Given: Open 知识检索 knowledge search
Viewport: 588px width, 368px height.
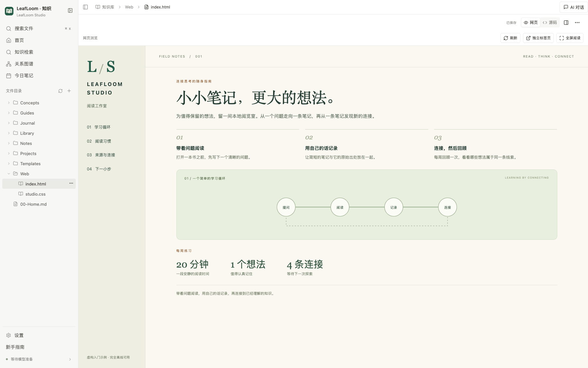Looking at the screenshot, I should point(39,52).
